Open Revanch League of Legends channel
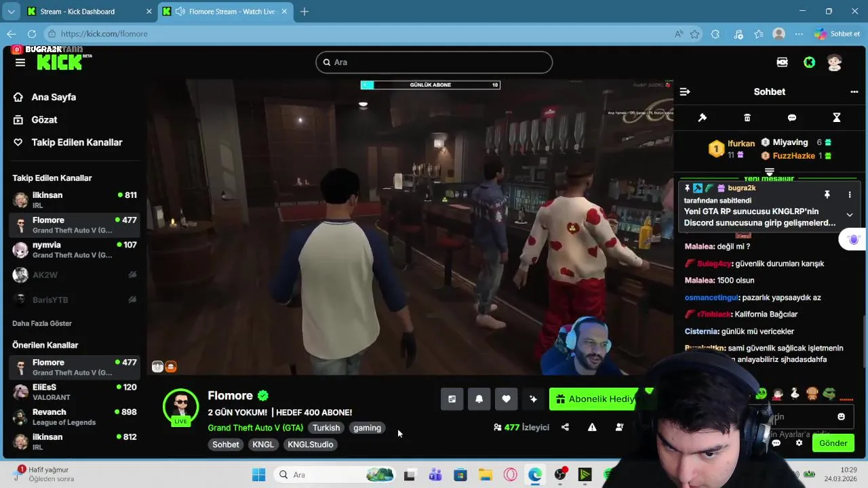868x488 pixels. coord(75,417)
